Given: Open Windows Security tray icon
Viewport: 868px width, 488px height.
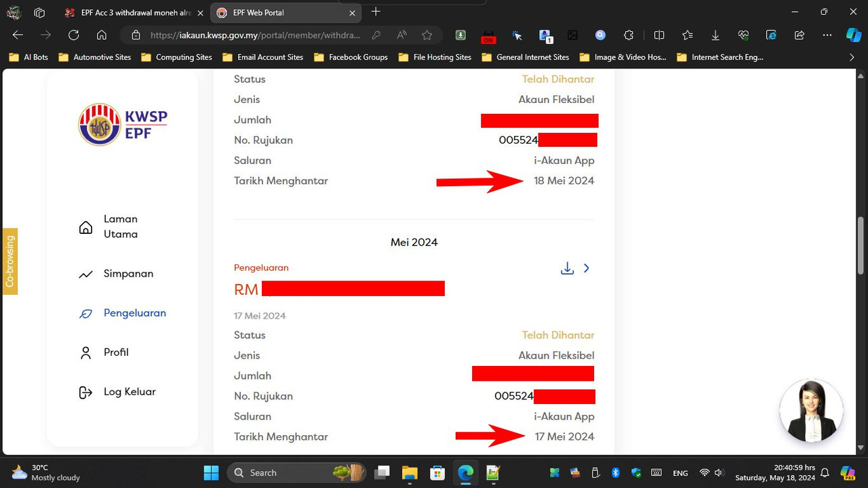Looking at the screenshot, I should coord(636,472).
